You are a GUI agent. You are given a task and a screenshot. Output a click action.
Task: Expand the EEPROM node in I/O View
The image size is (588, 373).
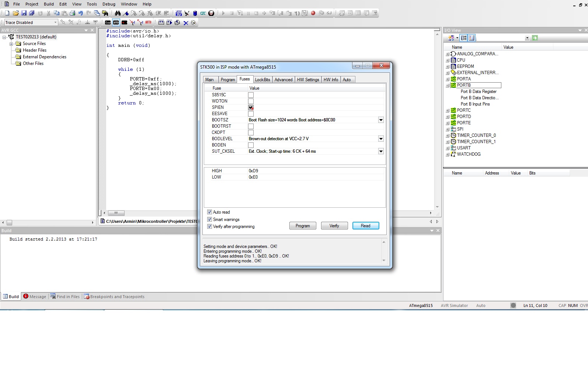[448, 66]
